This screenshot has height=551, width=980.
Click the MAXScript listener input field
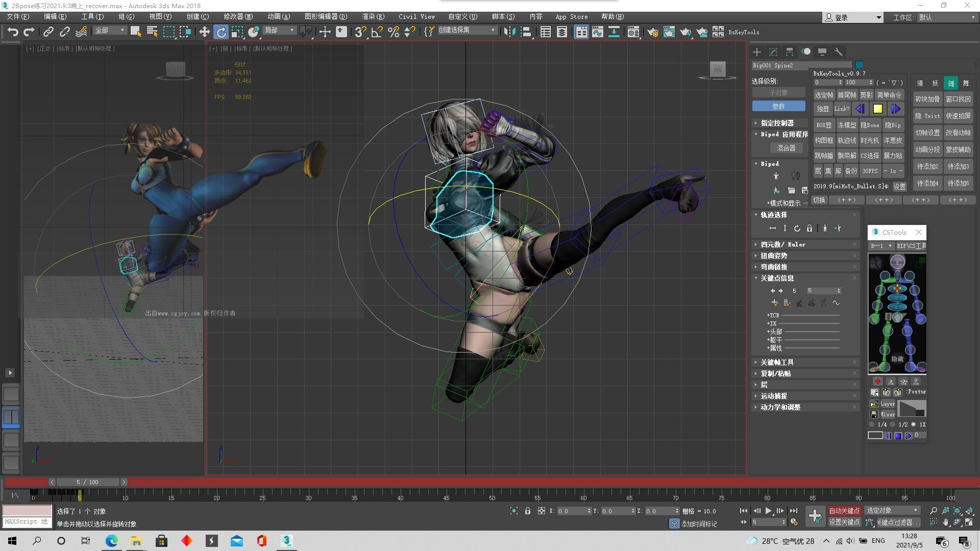27,521
